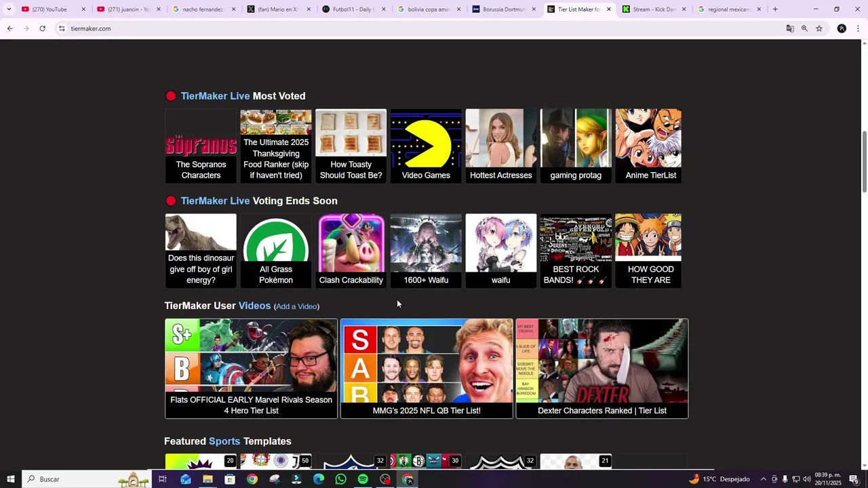Click the Add a Video link

(x=296, y=306)
